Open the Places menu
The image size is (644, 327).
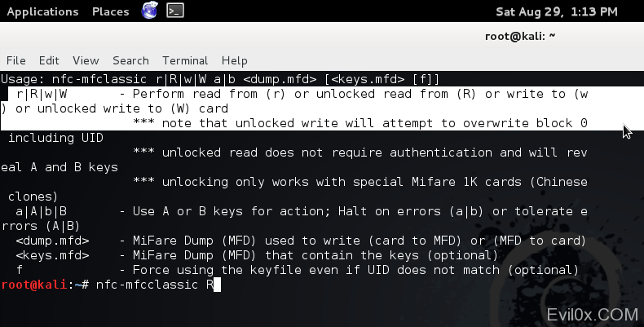[x=109, y=11]
